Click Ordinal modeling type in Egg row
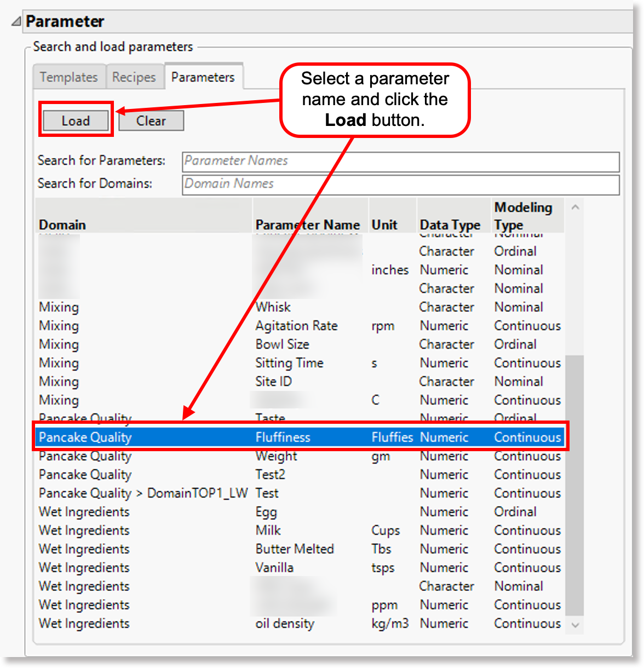Screen dimensions: 644x668 [515, 512]
